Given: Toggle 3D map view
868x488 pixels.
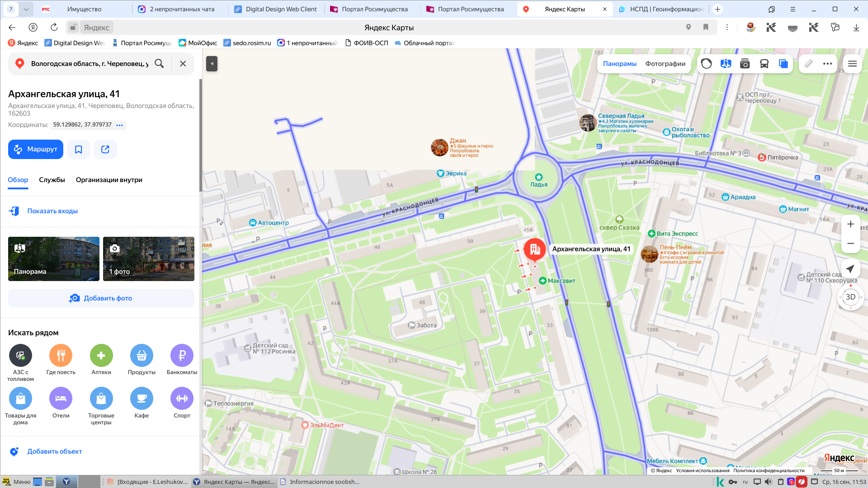Looking at the screenshot, I should click(850, 297).
